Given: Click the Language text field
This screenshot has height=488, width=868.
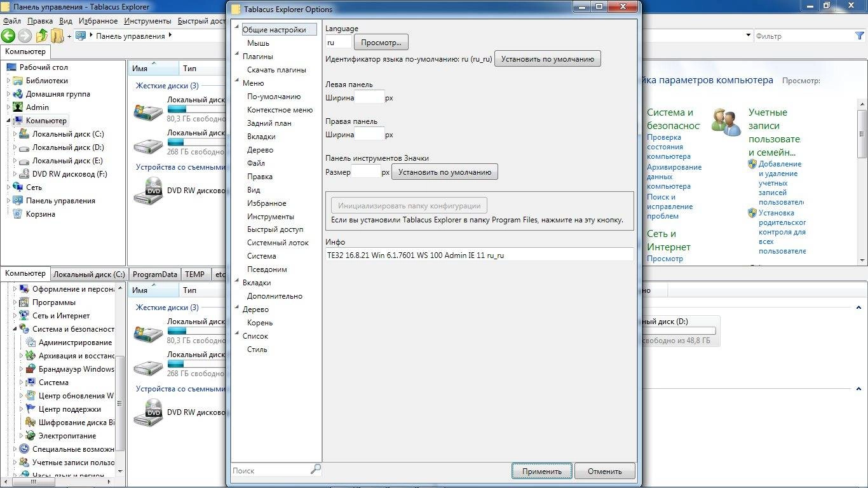Looking at the screenshot, I should click(x=338, y=42).
